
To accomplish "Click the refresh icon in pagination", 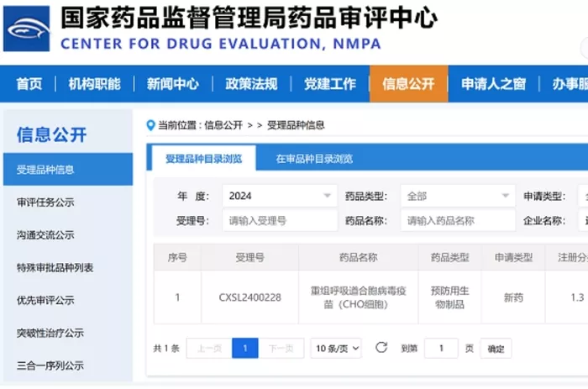I will click(x=381, y=348).
